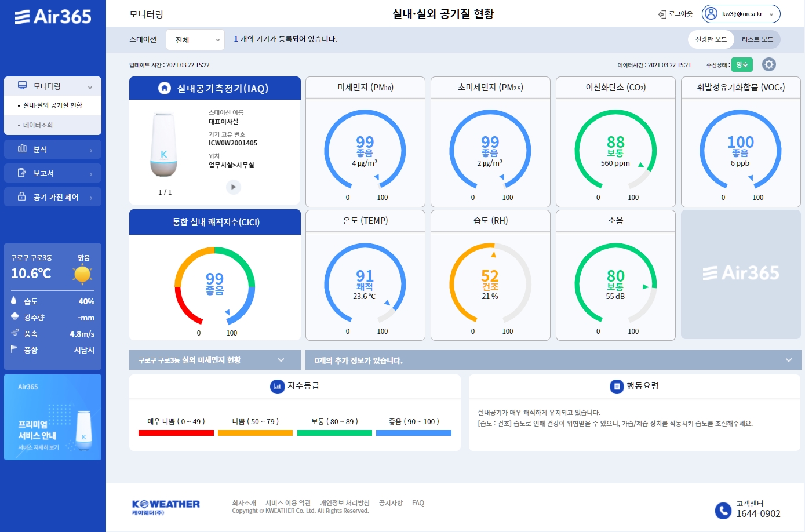The height and width of the screenshot is (532, 805).
Task: Select 데이터조회 submenu item
Action: click(x=38, y=125)
